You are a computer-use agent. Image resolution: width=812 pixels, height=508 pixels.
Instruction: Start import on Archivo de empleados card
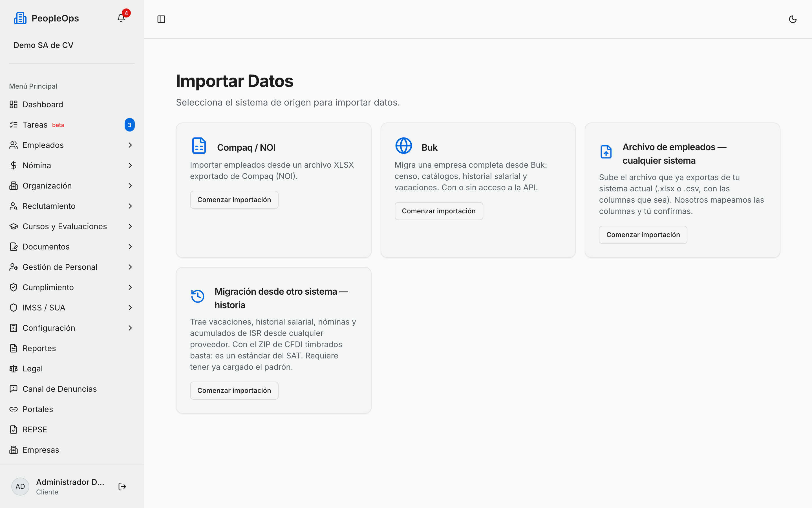coord(643,235)
